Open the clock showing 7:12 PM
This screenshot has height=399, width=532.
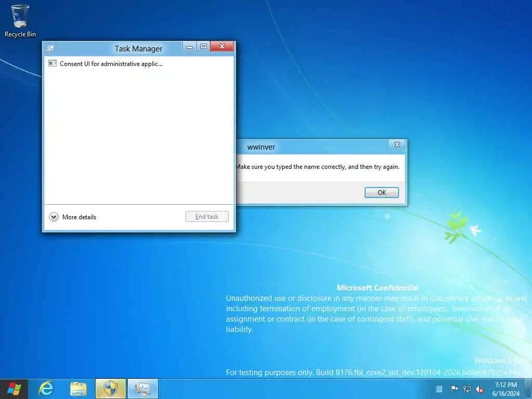coord(506,389)
